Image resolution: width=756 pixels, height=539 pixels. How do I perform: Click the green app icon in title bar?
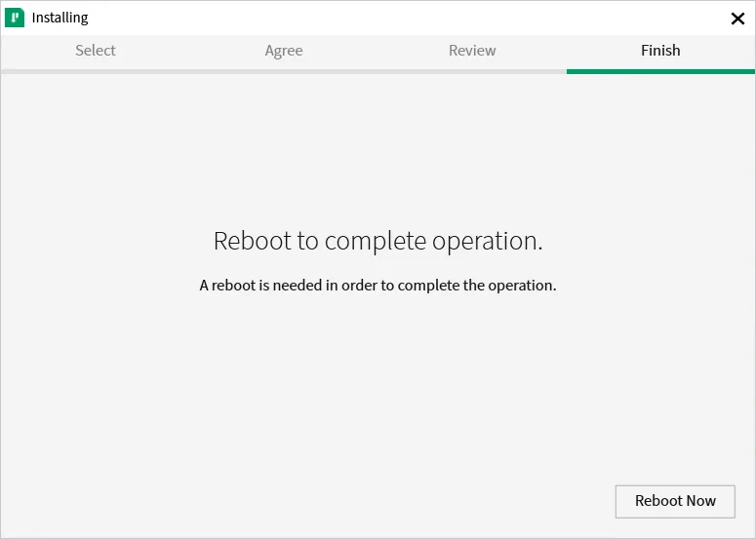point(15,18)
